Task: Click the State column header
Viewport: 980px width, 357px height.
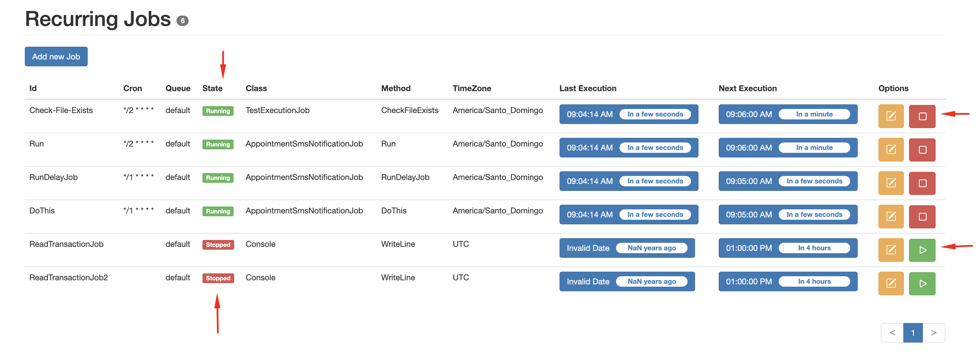Action: click(x=212, y=88)
